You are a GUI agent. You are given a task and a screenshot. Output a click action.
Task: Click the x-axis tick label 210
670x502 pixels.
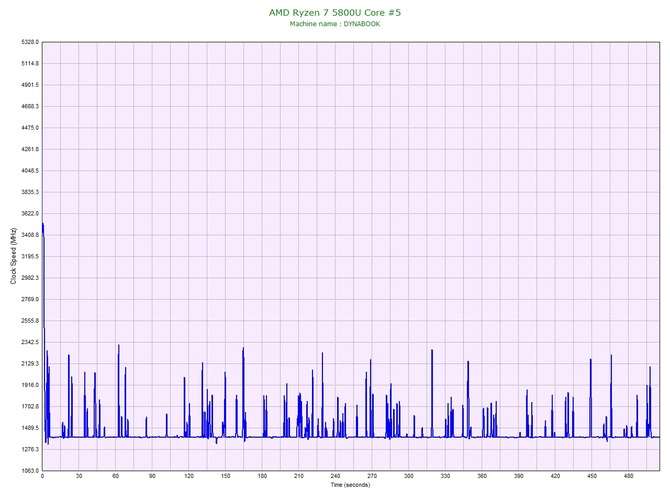(299, 476)
